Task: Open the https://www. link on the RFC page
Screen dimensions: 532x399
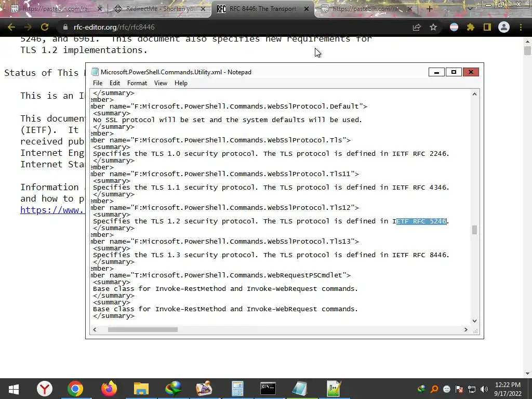Action: (x=52, y=210)
